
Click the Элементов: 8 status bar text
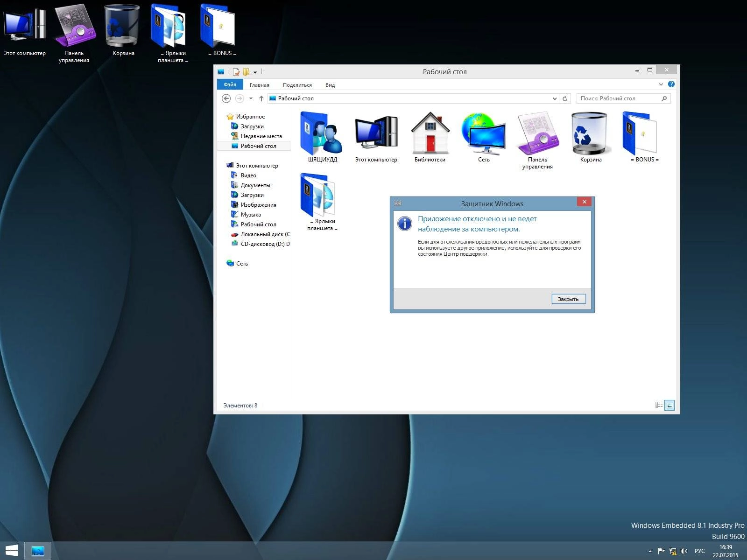click(240, 406)
